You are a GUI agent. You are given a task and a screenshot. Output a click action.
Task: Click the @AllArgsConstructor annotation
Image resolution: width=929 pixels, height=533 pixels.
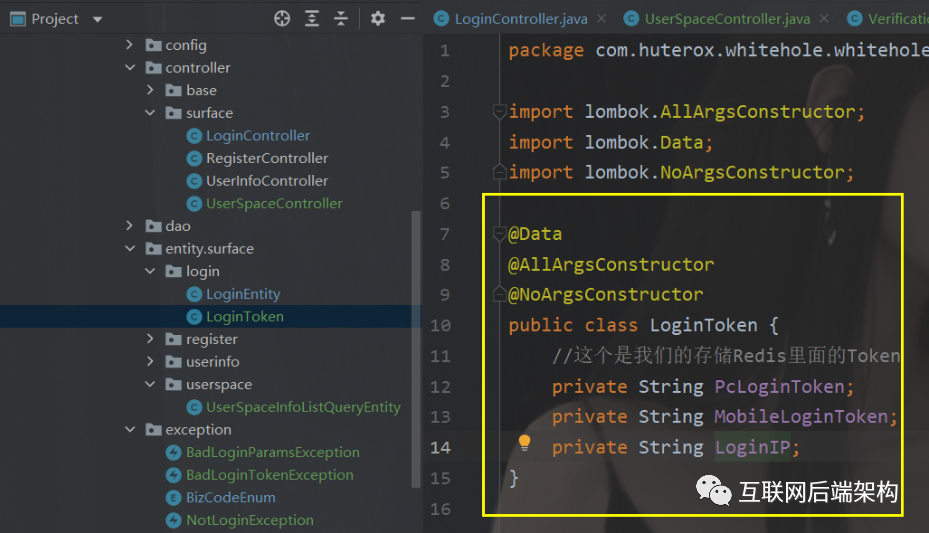click(611, 264)
